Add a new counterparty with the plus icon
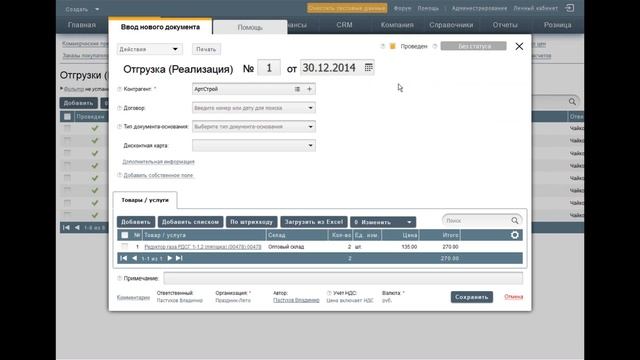This screenshot has height=360, width=640. [309, 89]
